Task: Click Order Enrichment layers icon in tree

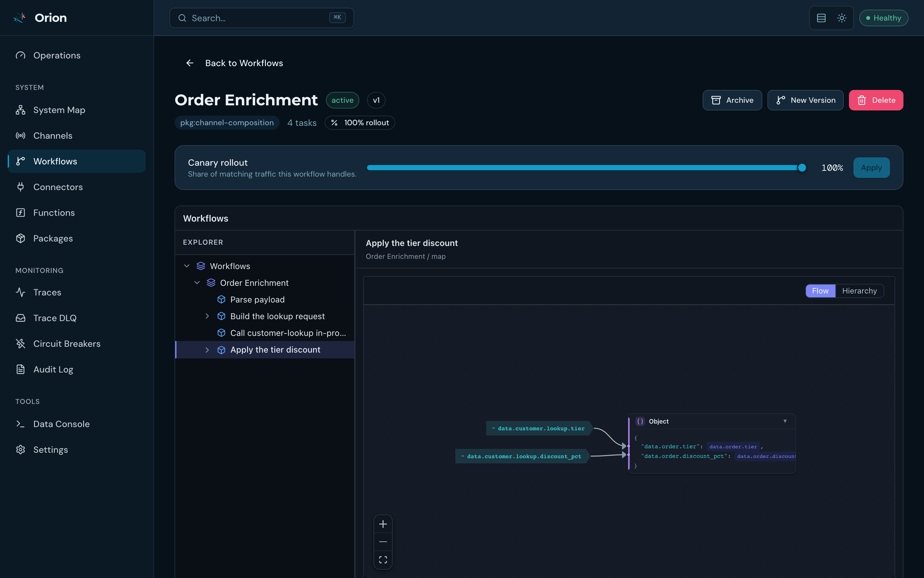Action: (211, 283)
